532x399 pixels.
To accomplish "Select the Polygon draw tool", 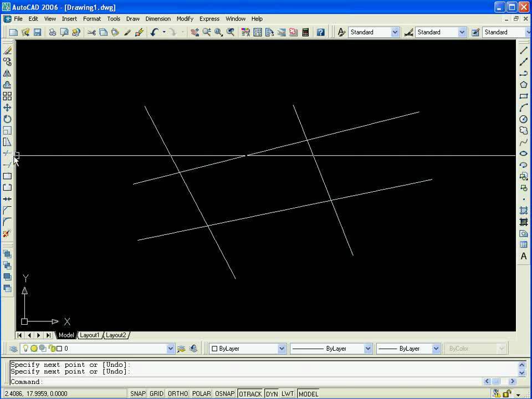I will (x=524, y=85).
